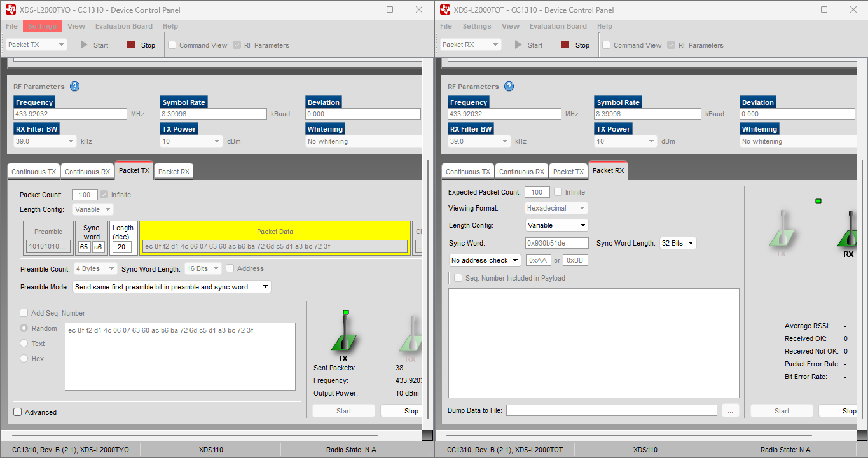868x458 pixels.
Task: Click the browse button beside Dump Data to File
Action: click(x=730, y=411)
